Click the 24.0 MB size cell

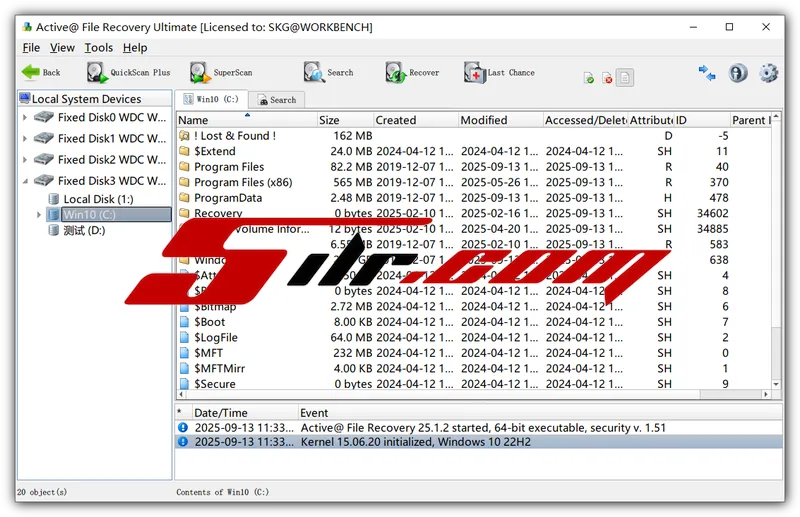351,151
